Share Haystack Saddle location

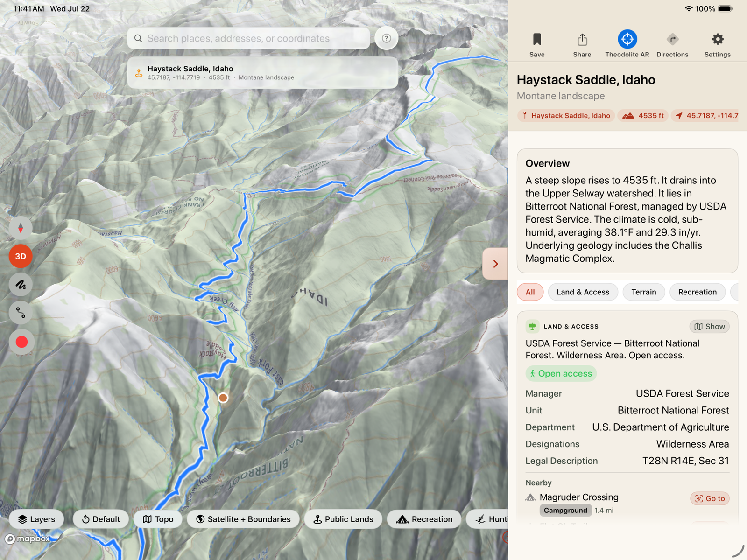click(x=582, y=45)
